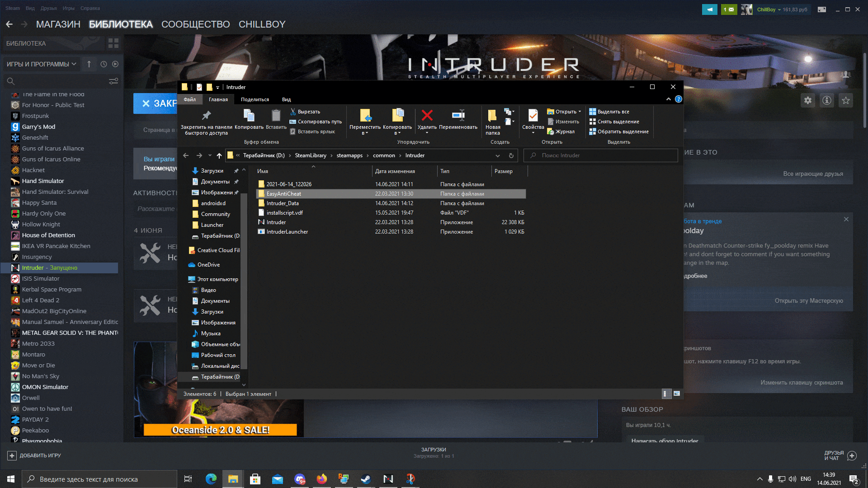Switch to the Поделиться tab in Explorer
This screenshot has height=488, width=868.
point(255,99)
